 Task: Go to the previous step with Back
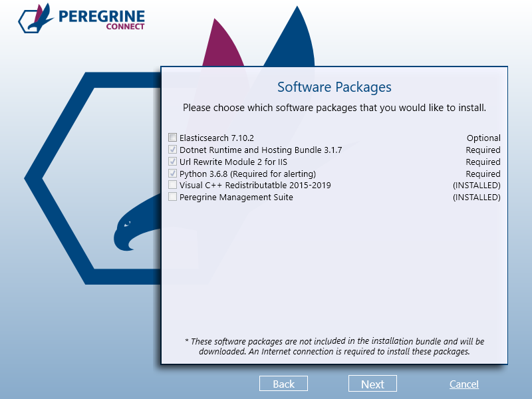coord(283,384)
